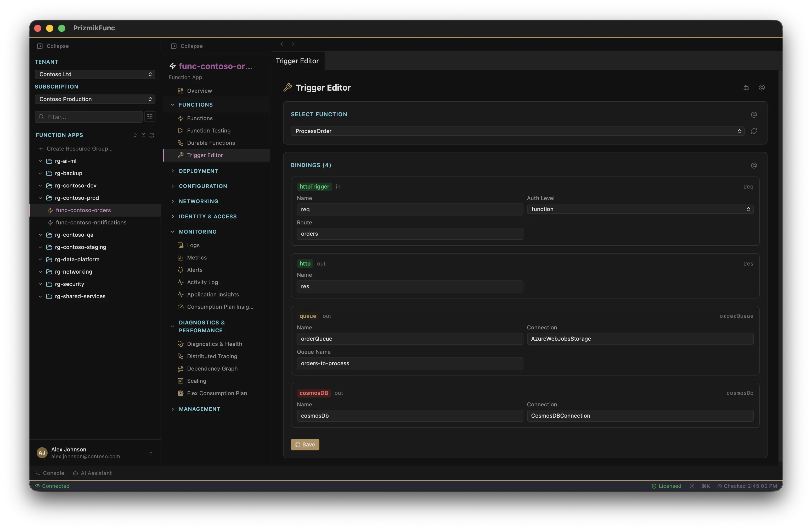Refresh the function list next to ProcessOrder
The width and height of the screenshot is (812, 530).
coord(754,131)
